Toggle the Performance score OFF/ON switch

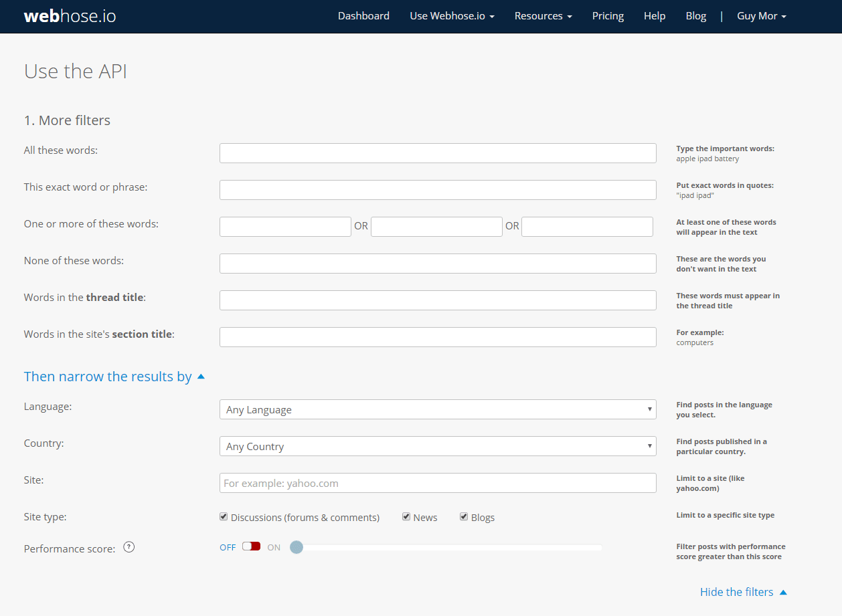[x=251, y=546]
